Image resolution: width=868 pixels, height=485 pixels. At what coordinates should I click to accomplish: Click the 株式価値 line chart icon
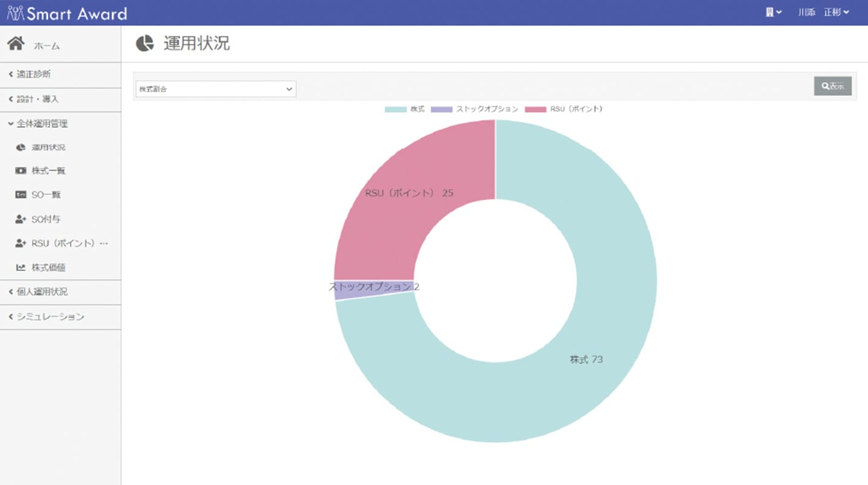(x=21, y=267)
